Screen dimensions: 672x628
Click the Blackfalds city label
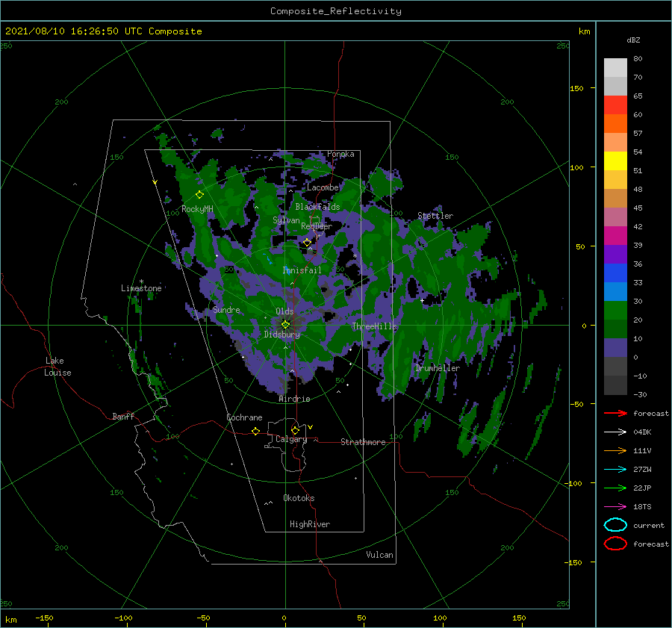[x=317, y=207]
